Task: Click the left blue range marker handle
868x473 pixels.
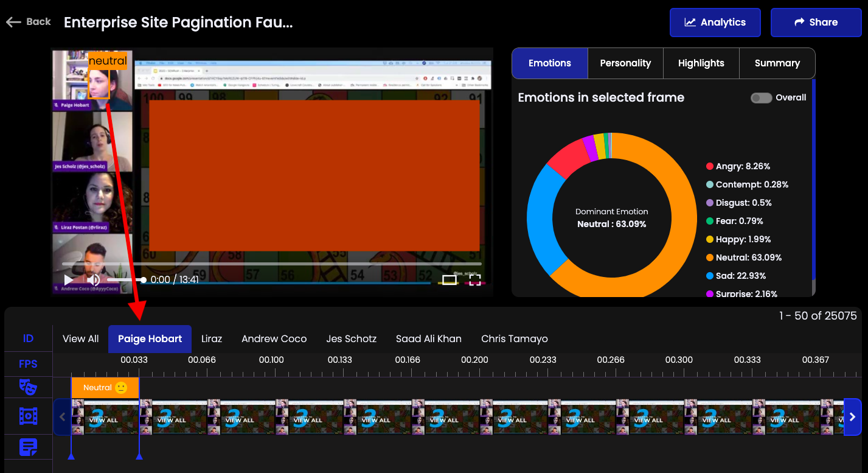Action: [71, 456]
